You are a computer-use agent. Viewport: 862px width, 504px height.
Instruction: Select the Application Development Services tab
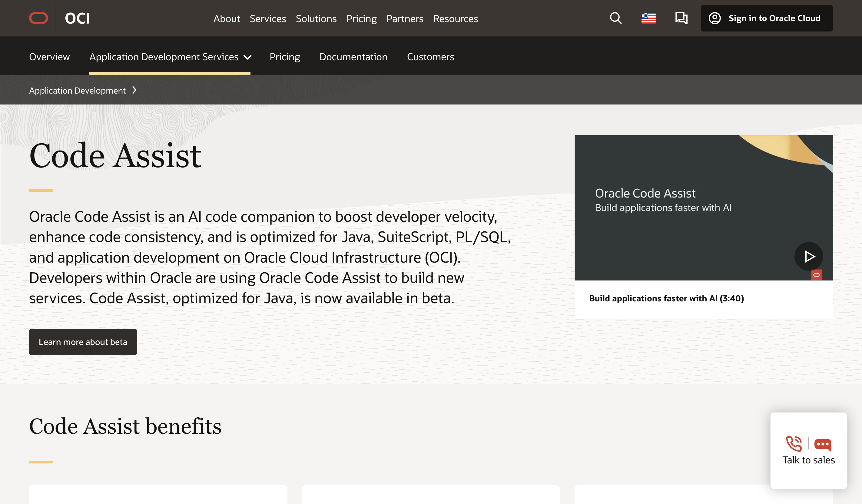(x=164, y=57)
